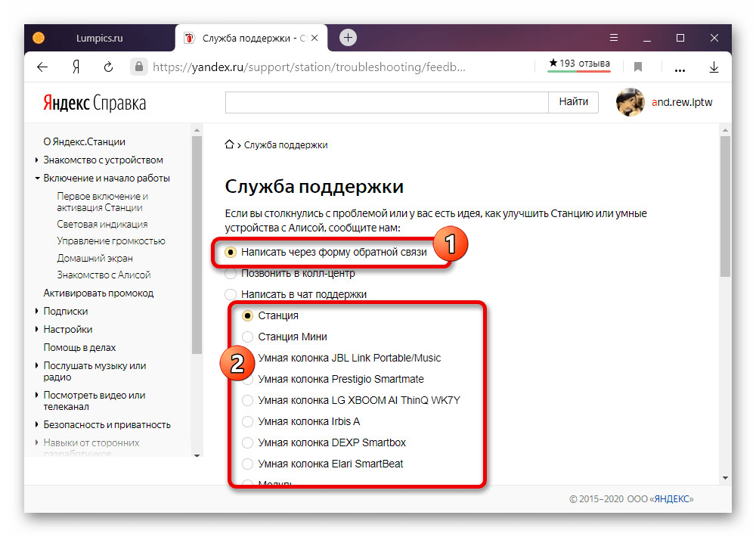
Task: Click into the Yandex Help search field
Action: (x=386, y=102)
